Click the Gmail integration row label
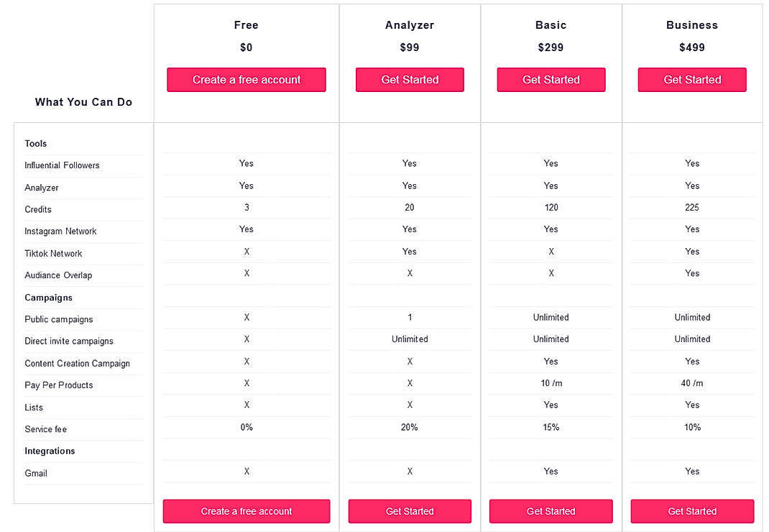 (x=36, y=473)
